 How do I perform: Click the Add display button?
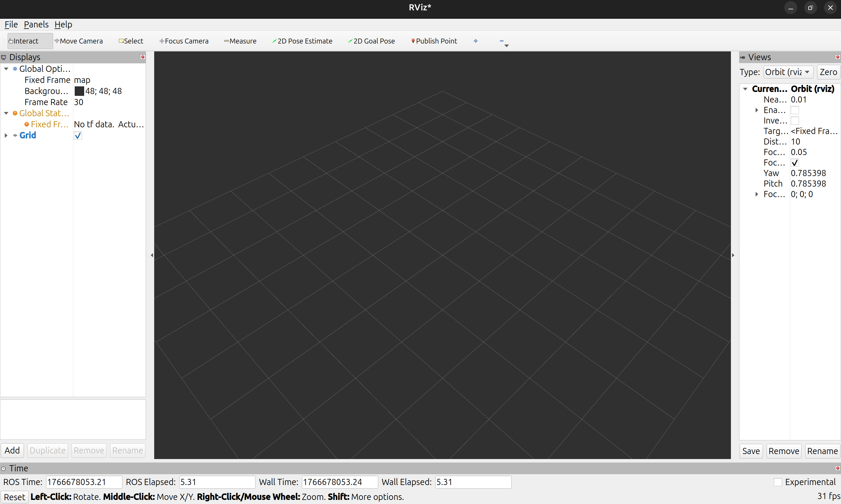pos(12,451)
